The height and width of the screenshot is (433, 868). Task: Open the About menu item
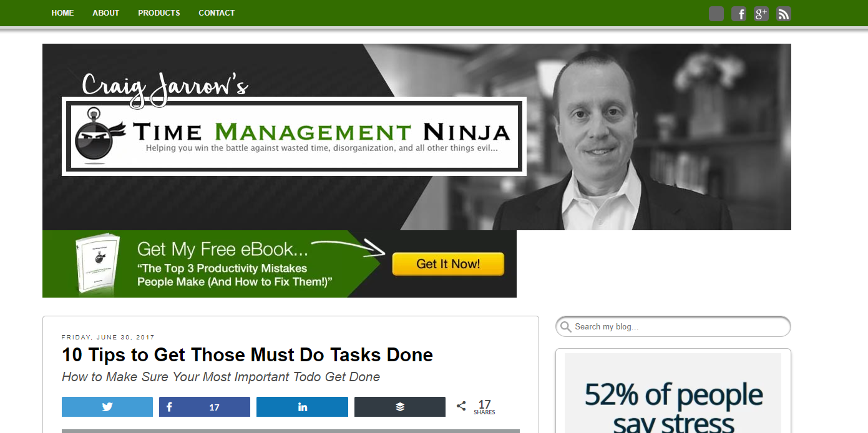tap(106, 13)
